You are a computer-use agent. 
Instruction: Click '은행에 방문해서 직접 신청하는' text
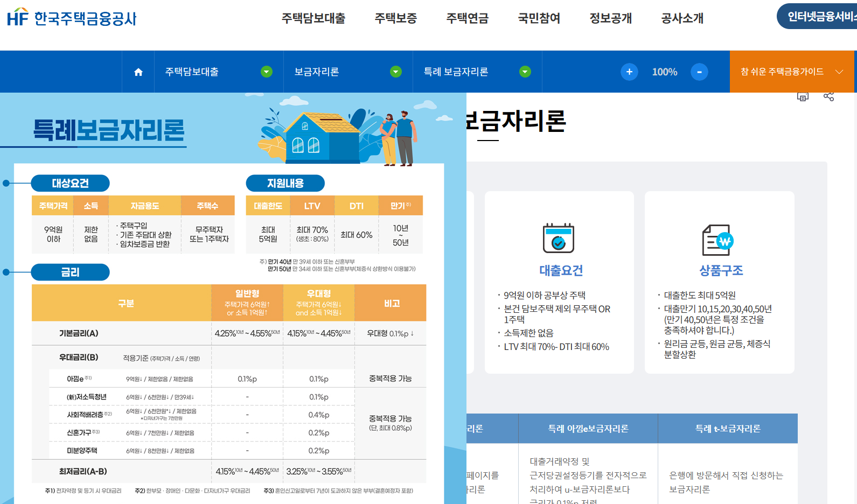pyautogui.click(x=726, y=475)
